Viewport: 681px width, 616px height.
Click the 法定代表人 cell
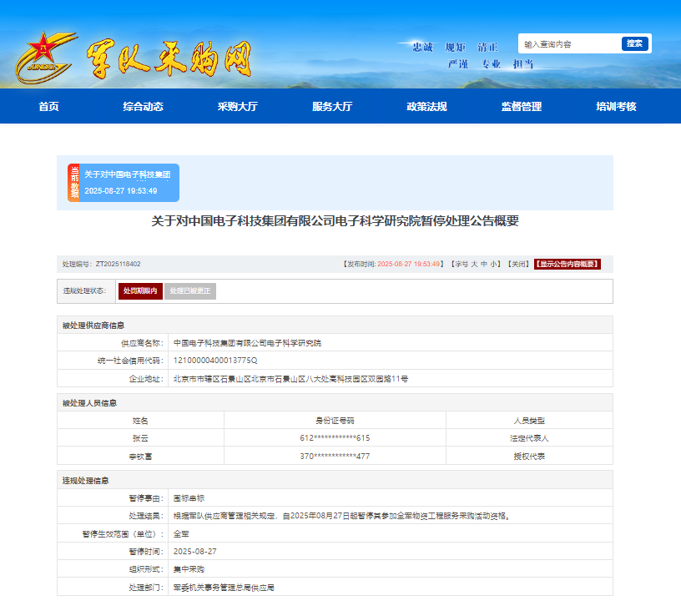point(529,438)
